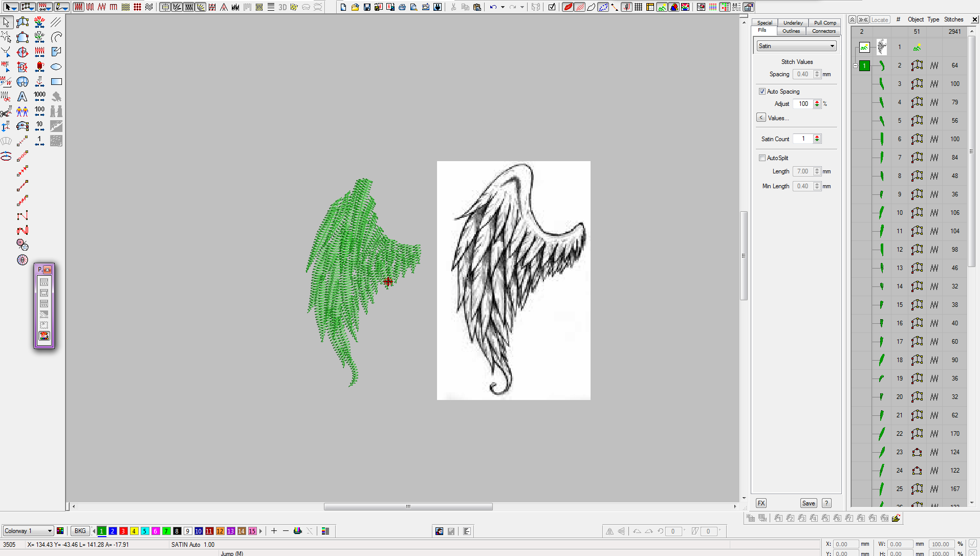Click the Undo arrow icon
The width and height of the screenshot is (980, 556).
(x=493, y=7)
